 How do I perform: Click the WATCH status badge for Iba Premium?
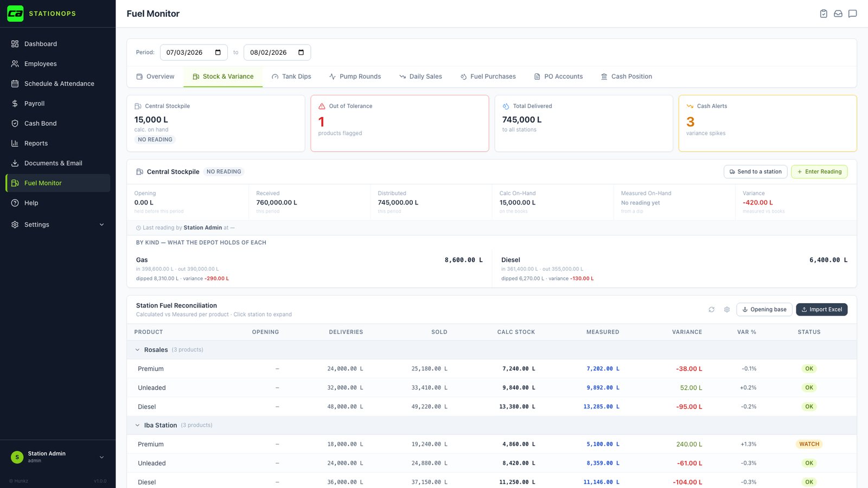[809, 444]
